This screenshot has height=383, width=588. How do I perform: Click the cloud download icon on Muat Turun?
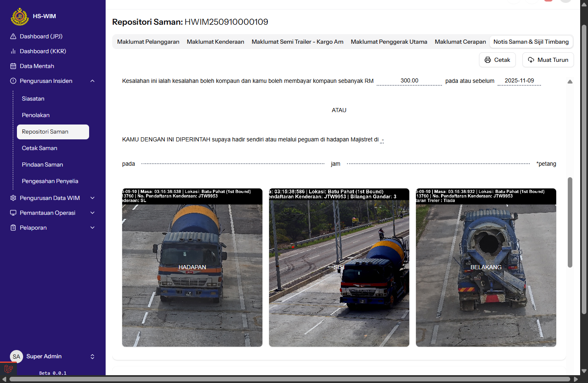click(x=531, y=60)
